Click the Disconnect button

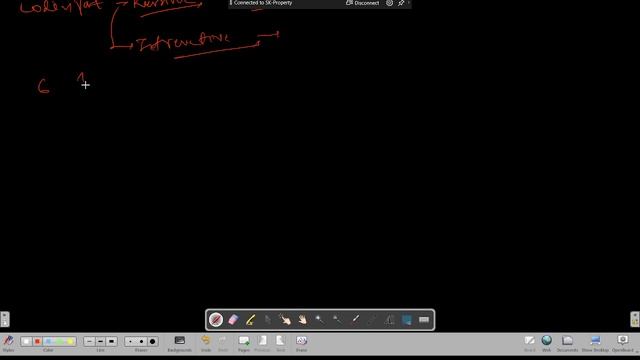(x=362, y=3)
